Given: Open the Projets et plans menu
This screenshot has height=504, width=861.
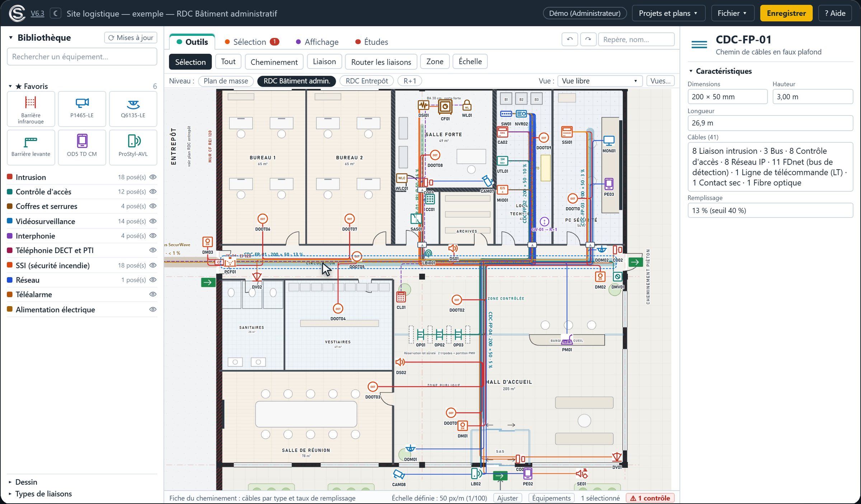Looking at the screenshot, I should [x=668, y=13].
